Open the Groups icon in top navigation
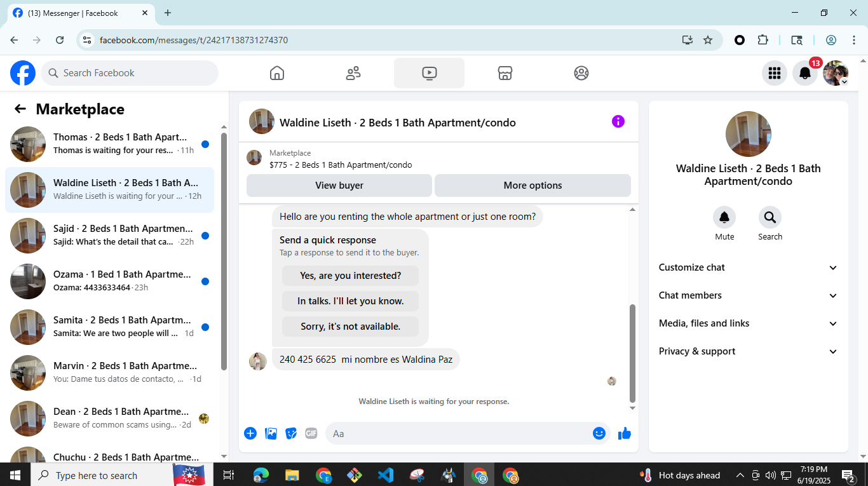This screenshot has height=486, width=868. [x=581, y=73]
